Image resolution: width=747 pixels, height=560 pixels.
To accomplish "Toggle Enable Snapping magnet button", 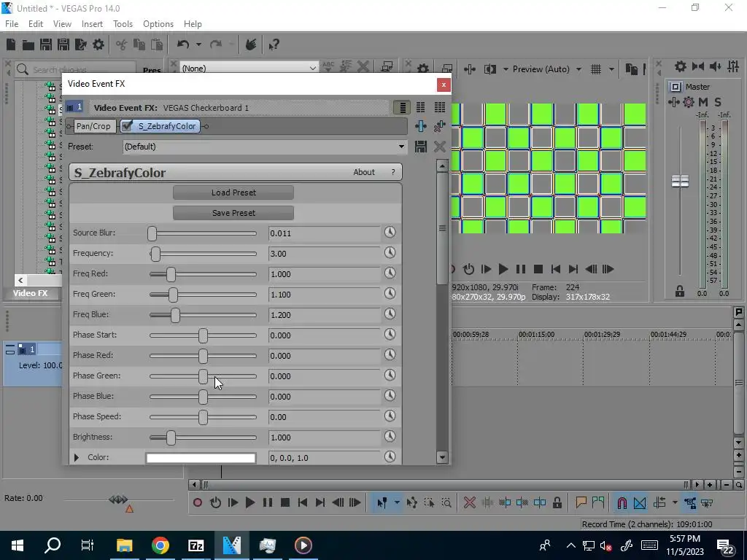I will (622, 502).
